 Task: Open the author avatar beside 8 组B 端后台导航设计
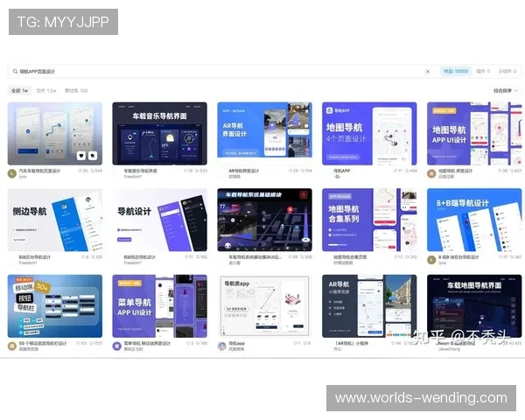pyautogui.click(x=431, y=260)
